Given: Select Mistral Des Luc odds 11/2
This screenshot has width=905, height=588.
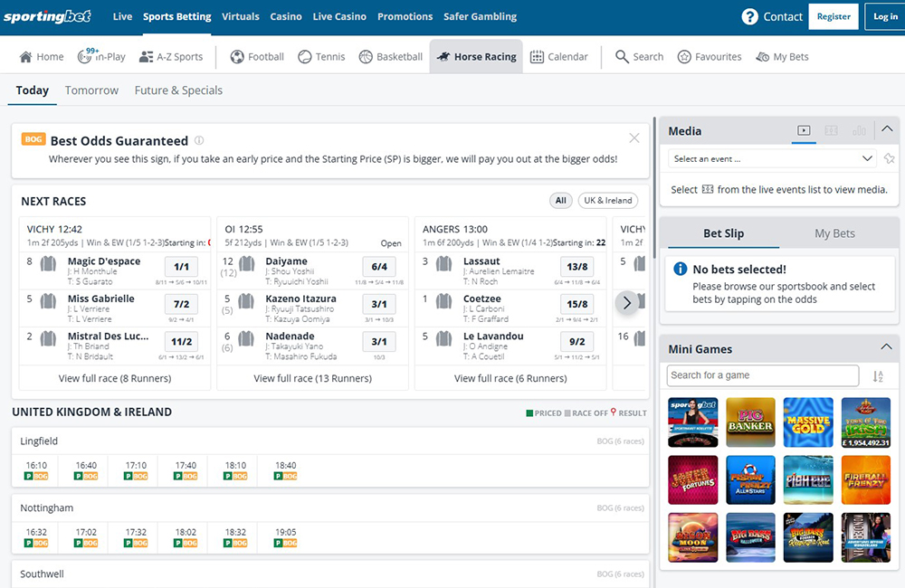Looking at the screenshot, I should coord(181,342).
